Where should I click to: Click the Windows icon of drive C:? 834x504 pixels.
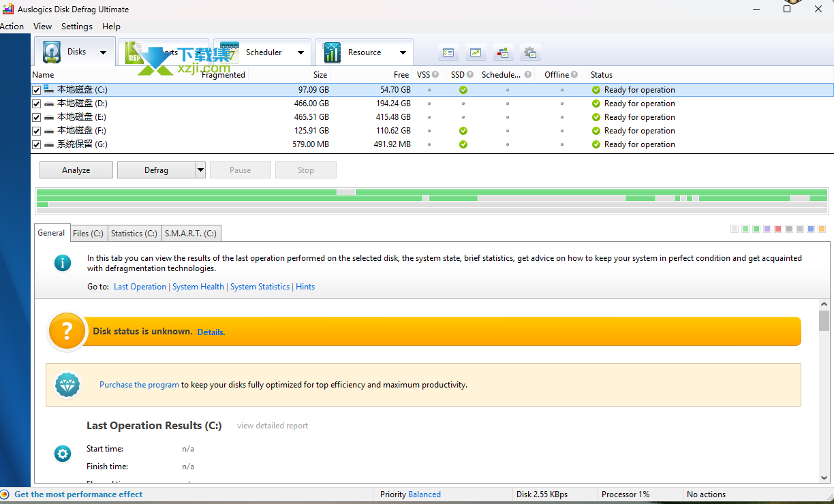point(48,89)
